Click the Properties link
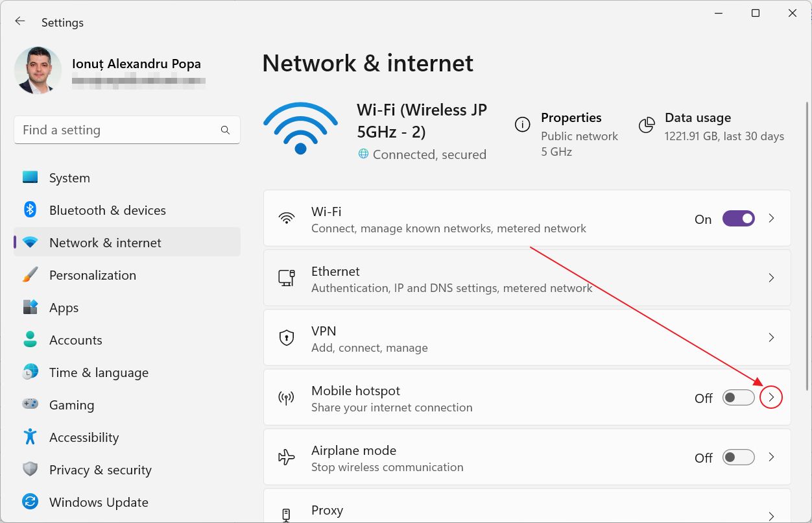The height and width of the screenshot is (523, 812). coord(571,117)
